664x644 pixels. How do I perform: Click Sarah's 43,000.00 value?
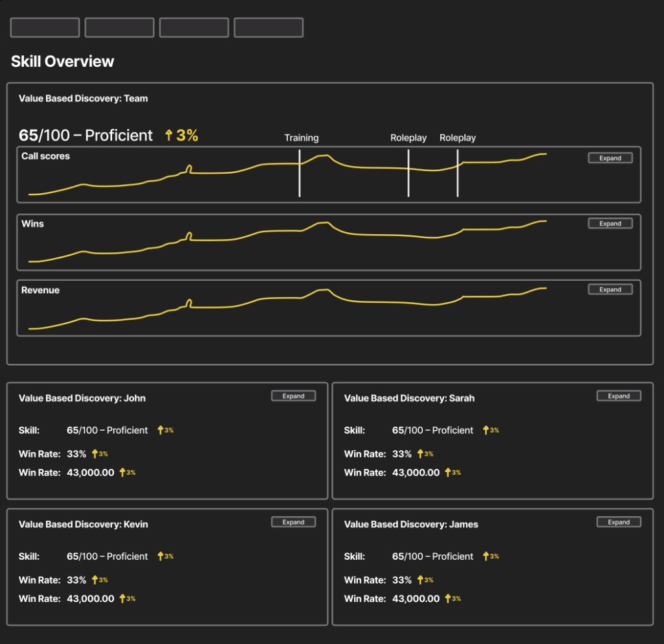tap(416, 473)
